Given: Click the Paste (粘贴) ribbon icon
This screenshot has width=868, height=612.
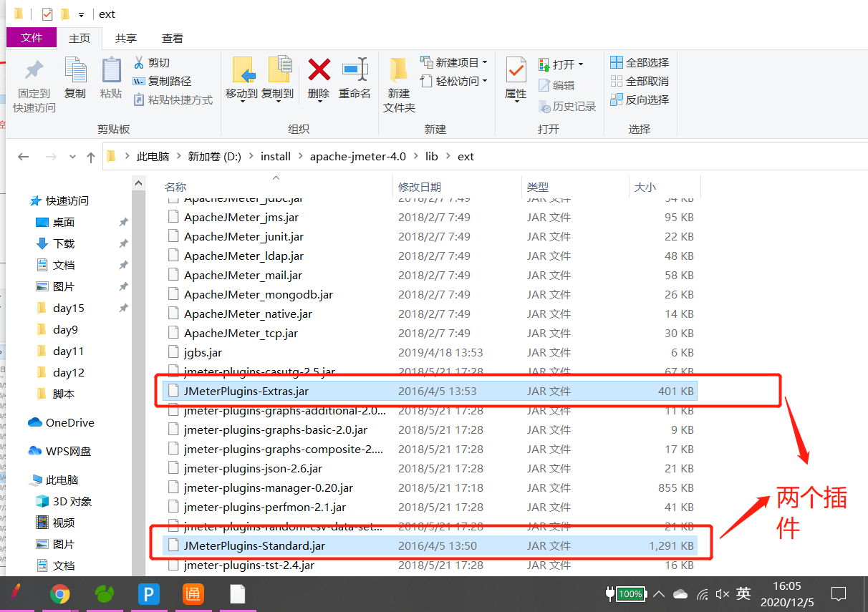Looking at the screenshot, I should click(111, 72).
